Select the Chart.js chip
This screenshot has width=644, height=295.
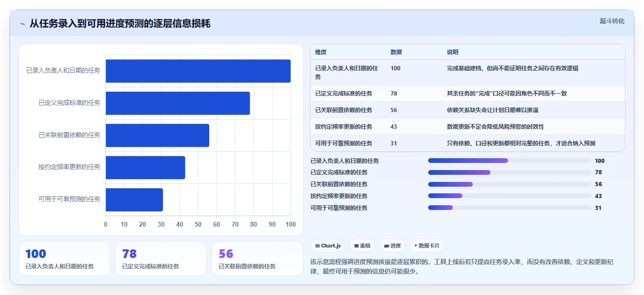tap(328, 246)
